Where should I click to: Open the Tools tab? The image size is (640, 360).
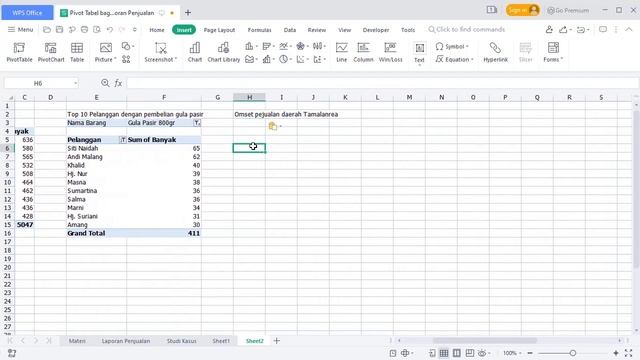(x=408, y=30)
